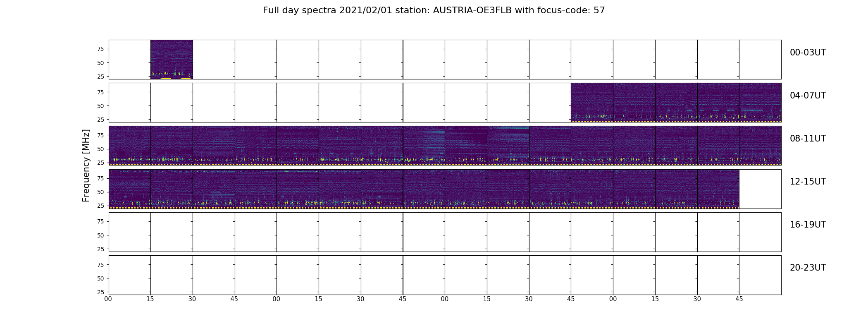Open the 09:00–09:15 spectrogram in 08-11UT row

pyautogui.click(x=298, y=146)
